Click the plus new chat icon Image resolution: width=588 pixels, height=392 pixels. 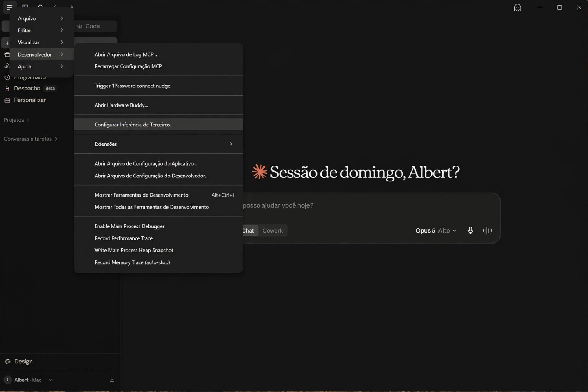coord(7,43)
